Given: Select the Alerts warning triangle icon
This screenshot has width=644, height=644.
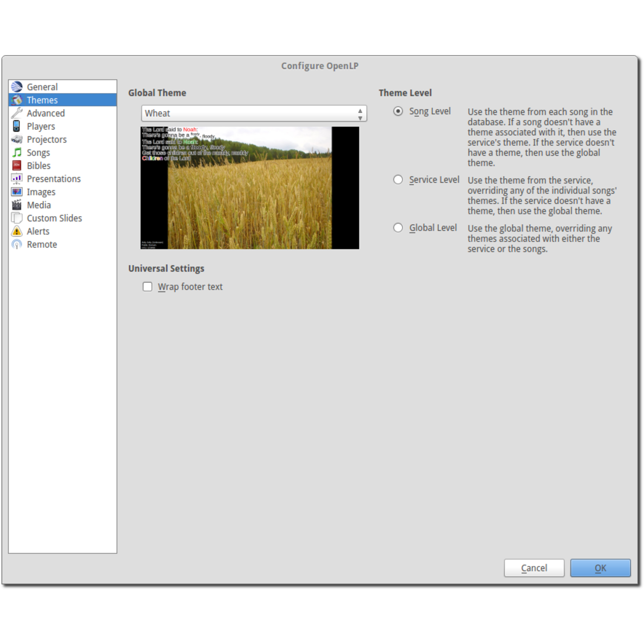Looking at the screenshot, I should (x=17, y=231).
